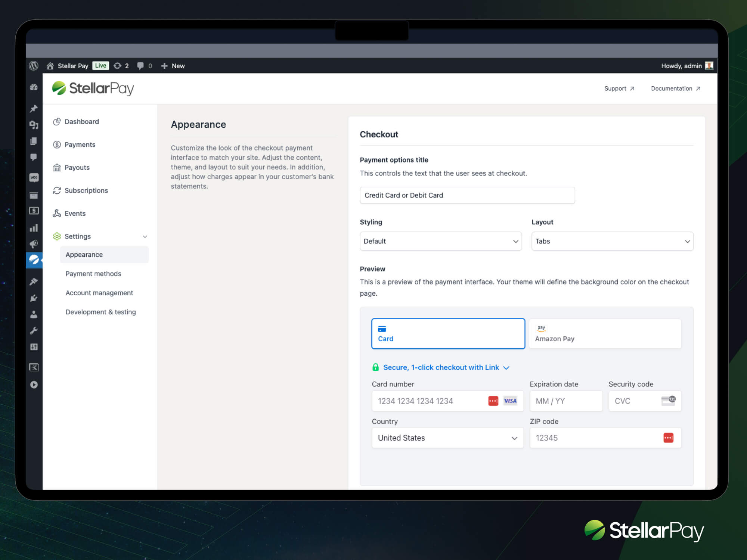Open the Country dropdown showing United States

pos(447,438)
